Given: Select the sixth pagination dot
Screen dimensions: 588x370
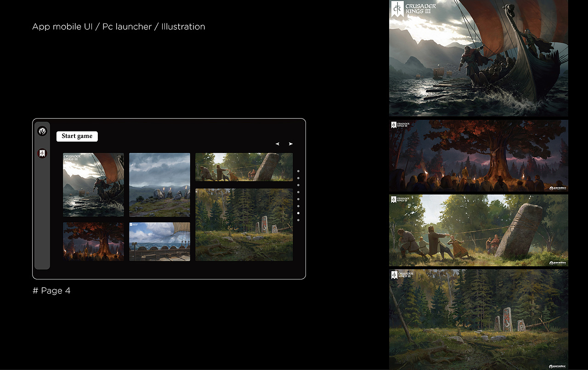Looking at the screenshot, I should click(298, 206).
